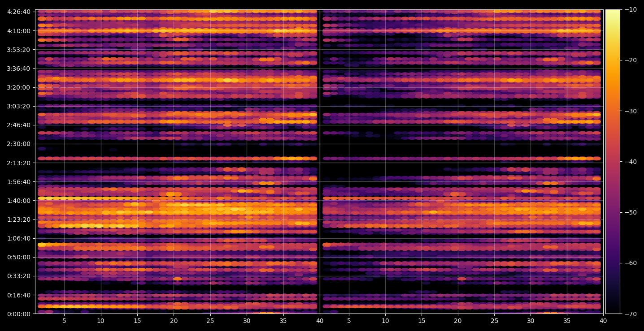Click x-axis tick 25 under the right heatmap
This screenshot has height=331, width=644.
click(x=495, y=321)
